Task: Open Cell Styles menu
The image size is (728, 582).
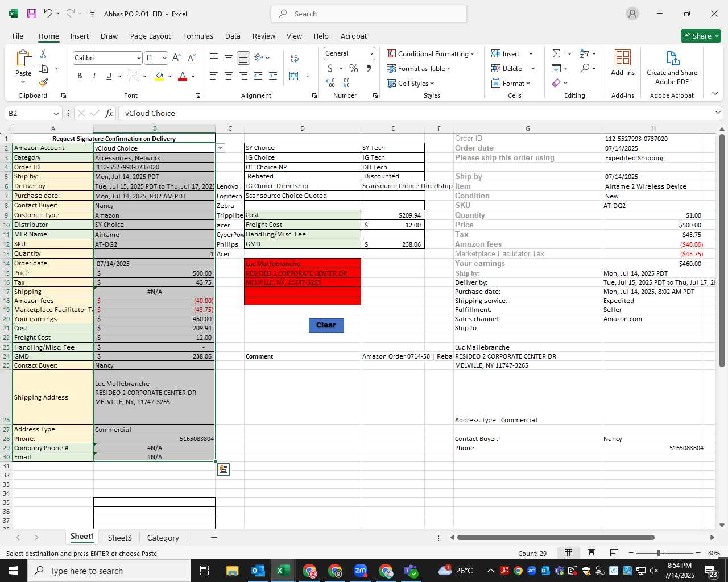Action: (x=410, y=83)
